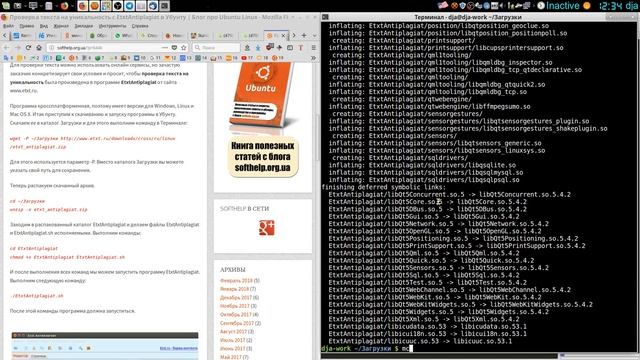
Task: Click the Google+ icon on the blog
Action: click(266, 228)
